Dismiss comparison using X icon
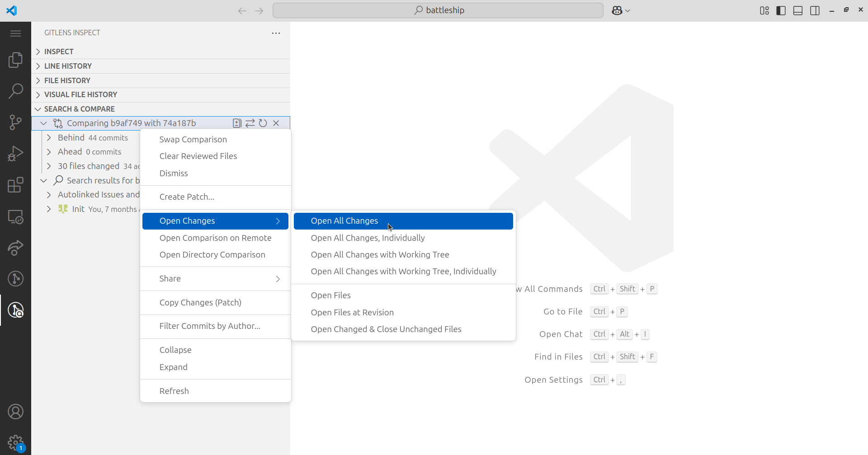 (x=276, y=123)
